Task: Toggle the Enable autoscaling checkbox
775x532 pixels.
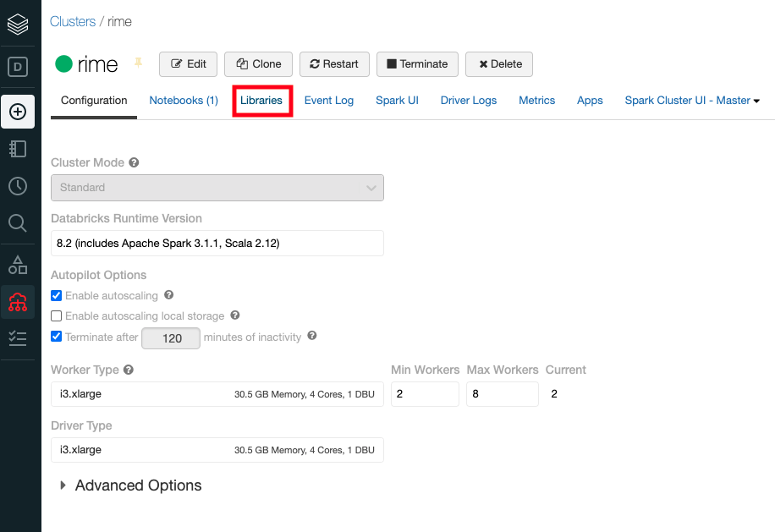Action: tap(57, 295)
